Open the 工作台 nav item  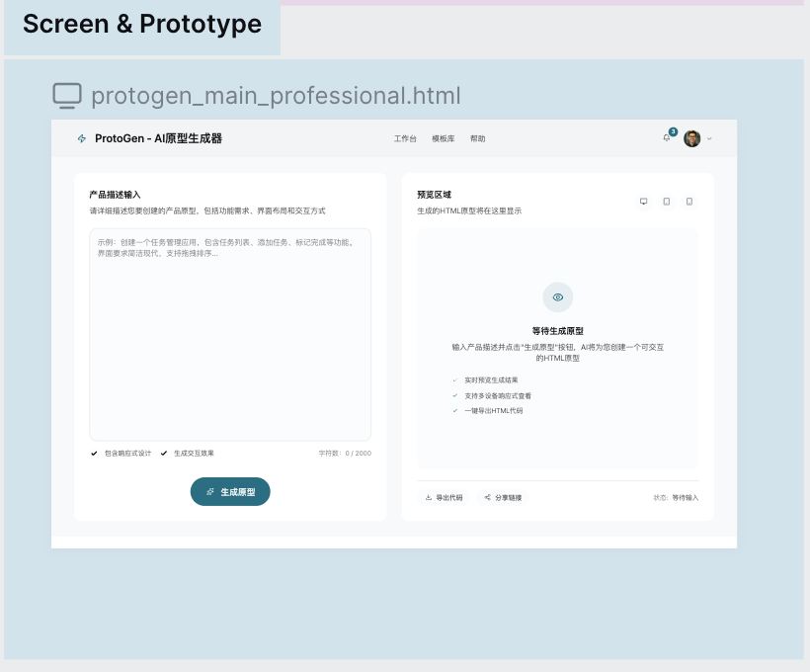point(405,139)
